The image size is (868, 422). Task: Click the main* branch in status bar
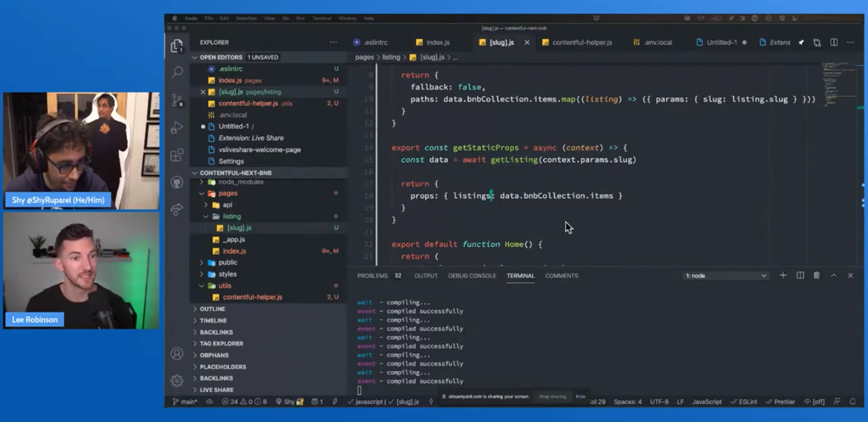pos(185,401)
